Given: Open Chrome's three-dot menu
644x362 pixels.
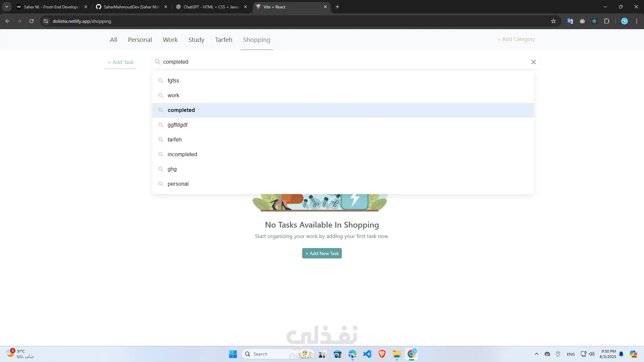Looking at the screenshot, I should [x=637, y=21].
